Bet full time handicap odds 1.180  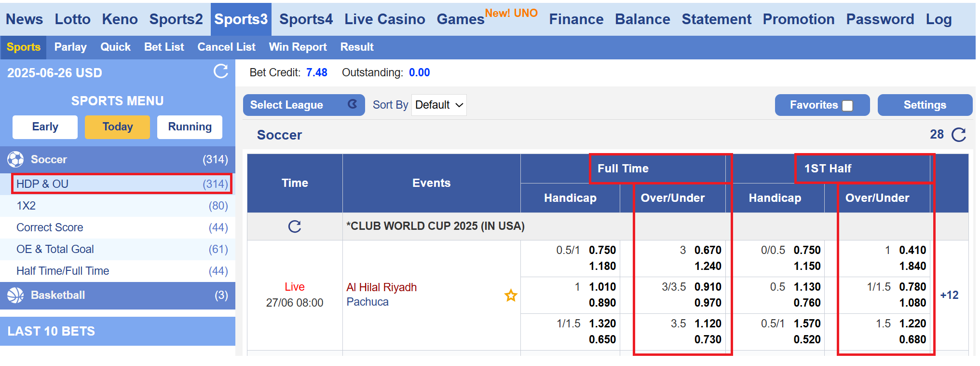point(602,266)
